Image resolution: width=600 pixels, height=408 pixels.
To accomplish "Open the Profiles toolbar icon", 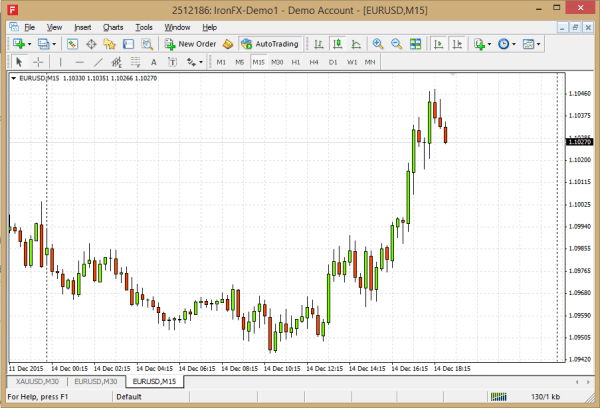I will [43, 44].
